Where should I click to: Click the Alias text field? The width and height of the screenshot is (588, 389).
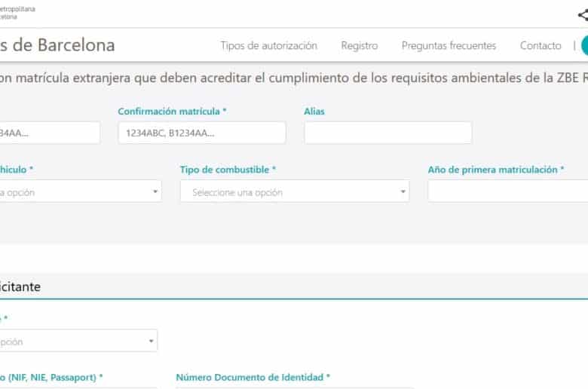click(x=388, y=133)
